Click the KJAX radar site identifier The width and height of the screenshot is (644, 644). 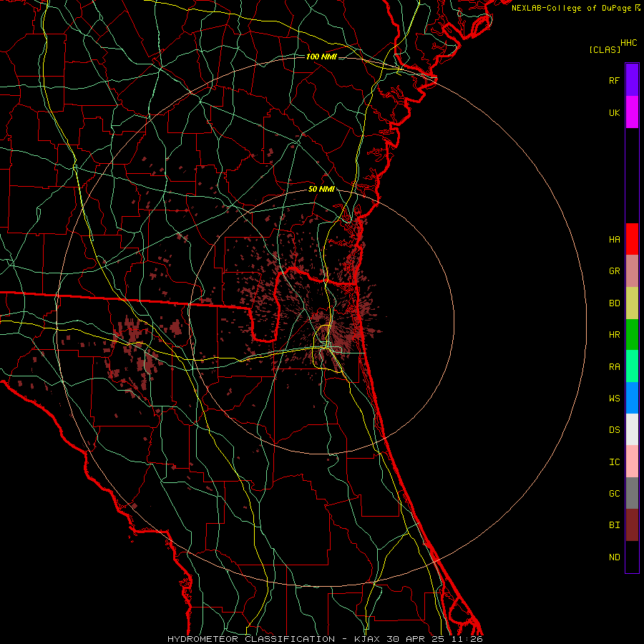(367, 639)
